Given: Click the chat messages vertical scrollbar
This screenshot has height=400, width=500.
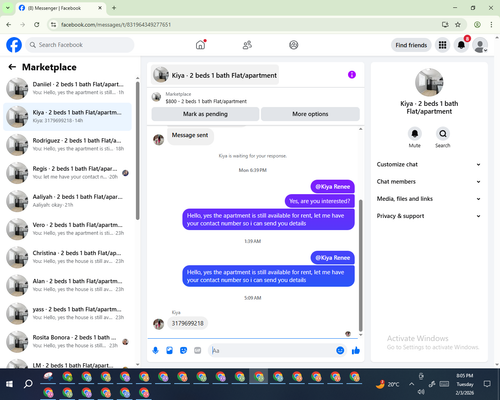Looking at the screenshot, I should click(360, 265).
